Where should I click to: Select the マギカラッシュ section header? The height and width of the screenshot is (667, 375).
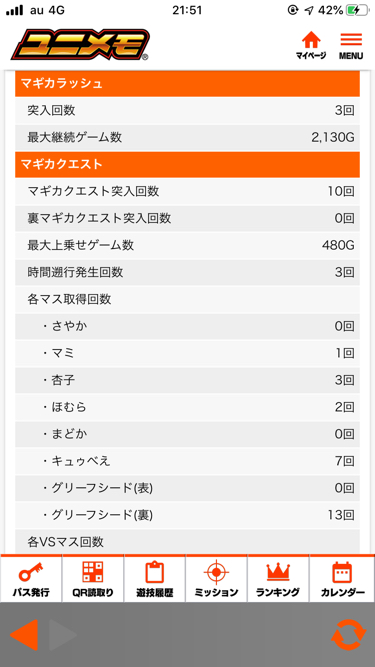(x=188, y=84)
